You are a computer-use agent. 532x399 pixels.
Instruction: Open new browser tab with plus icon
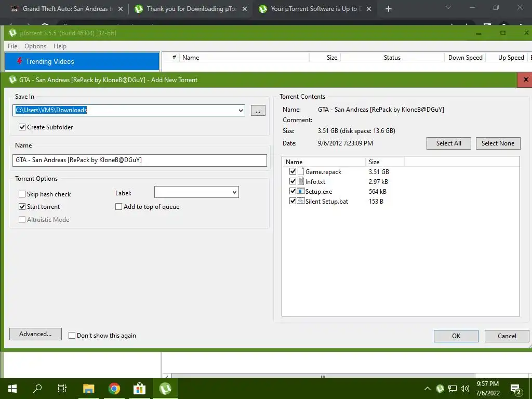(x=389, y=9)
